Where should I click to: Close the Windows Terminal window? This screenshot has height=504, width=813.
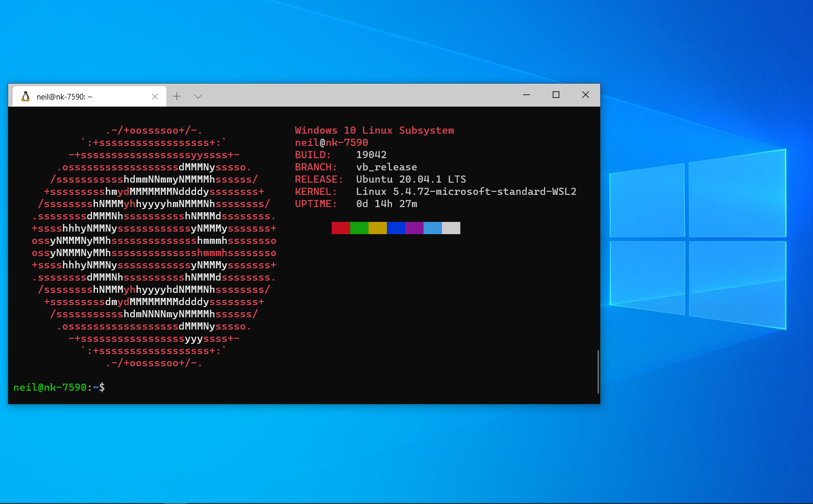click(x=585, y=95)
